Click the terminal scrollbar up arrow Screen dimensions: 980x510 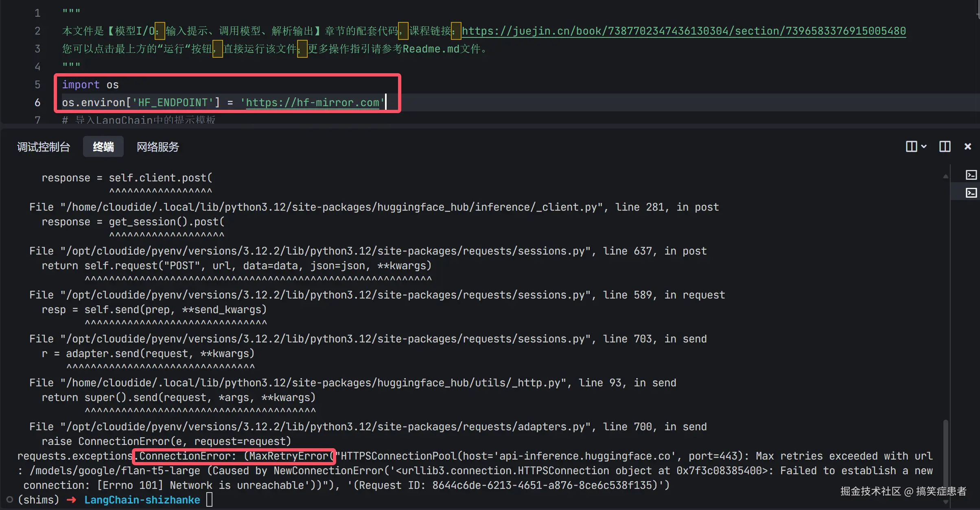(945, 177)
